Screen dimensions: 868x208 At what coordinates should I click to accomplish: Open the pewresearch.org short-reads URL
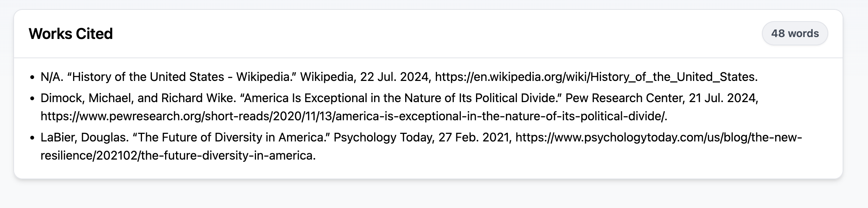point(354,116)
